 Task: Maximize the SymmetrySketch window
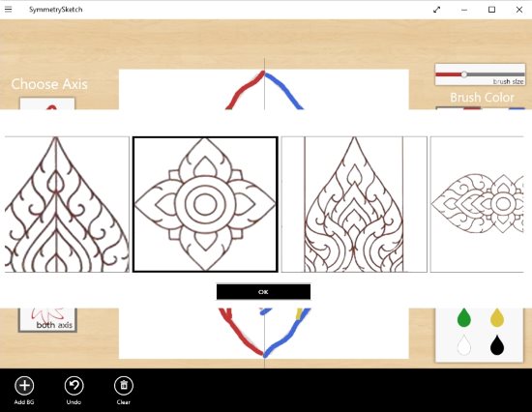(x=491, y=10)
